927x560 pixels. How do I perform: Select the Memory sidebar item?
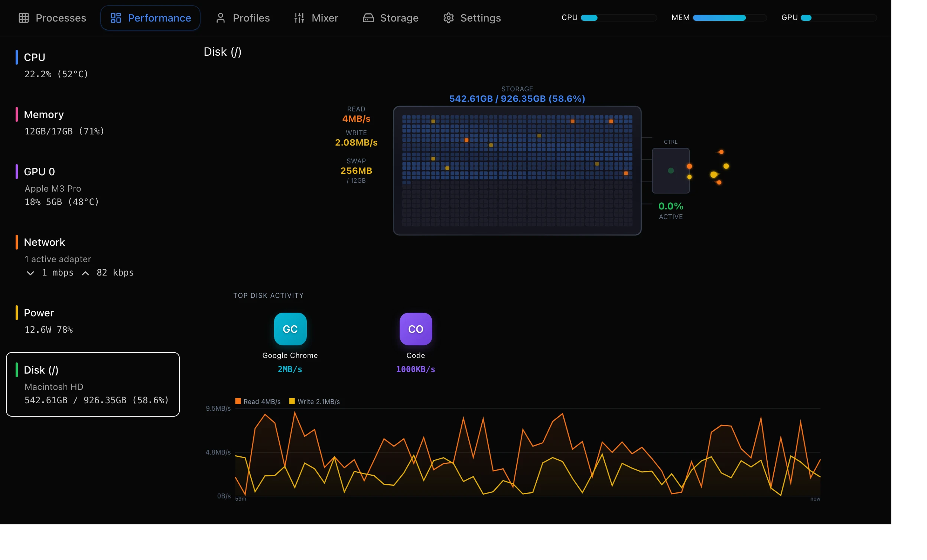93,122
